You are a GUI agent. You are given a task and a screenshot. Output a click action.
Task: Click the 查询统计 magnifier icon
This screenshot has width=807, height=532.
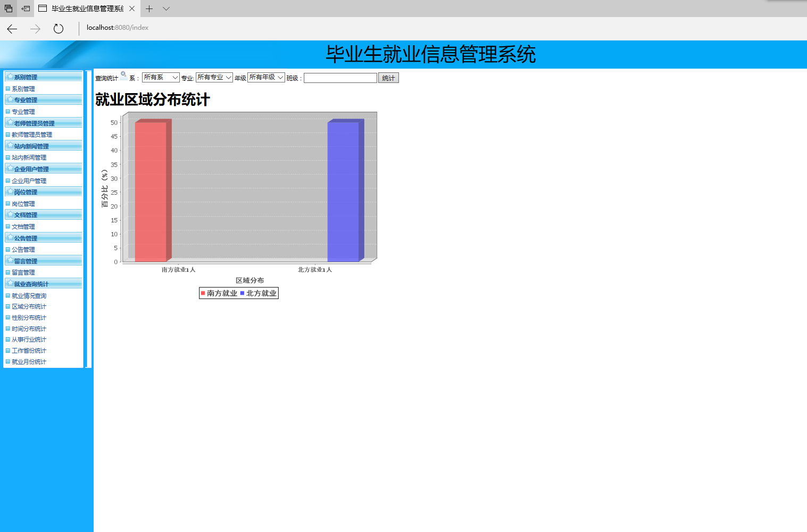tap(123, 75)
